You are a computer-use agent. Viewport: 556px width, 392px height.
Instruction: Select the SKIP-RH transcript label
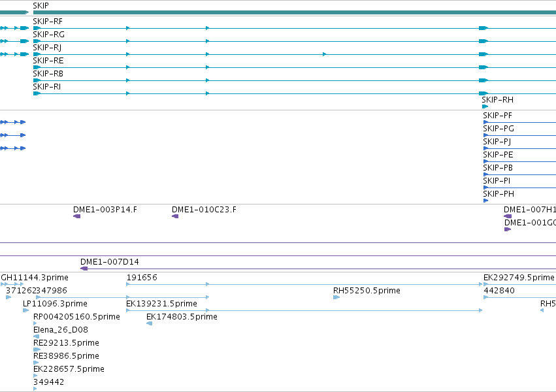click(497, 100)
